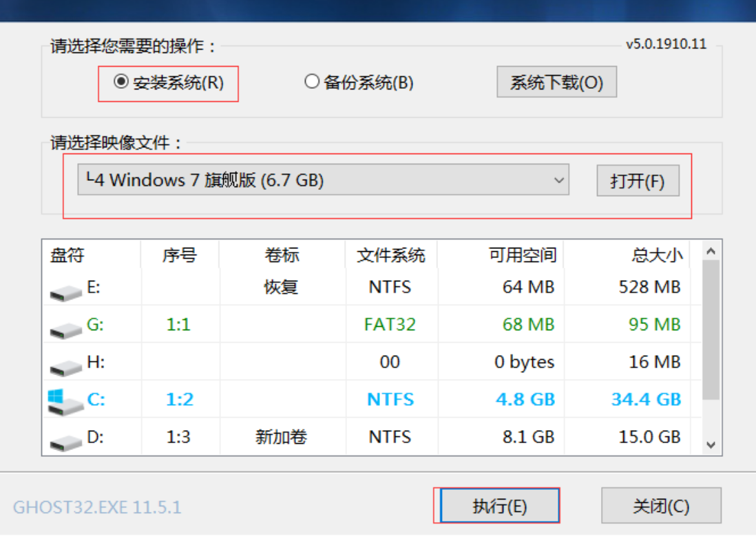Expand the image file dropdown arrow
The image size is (756, 536).
point(559,181)
